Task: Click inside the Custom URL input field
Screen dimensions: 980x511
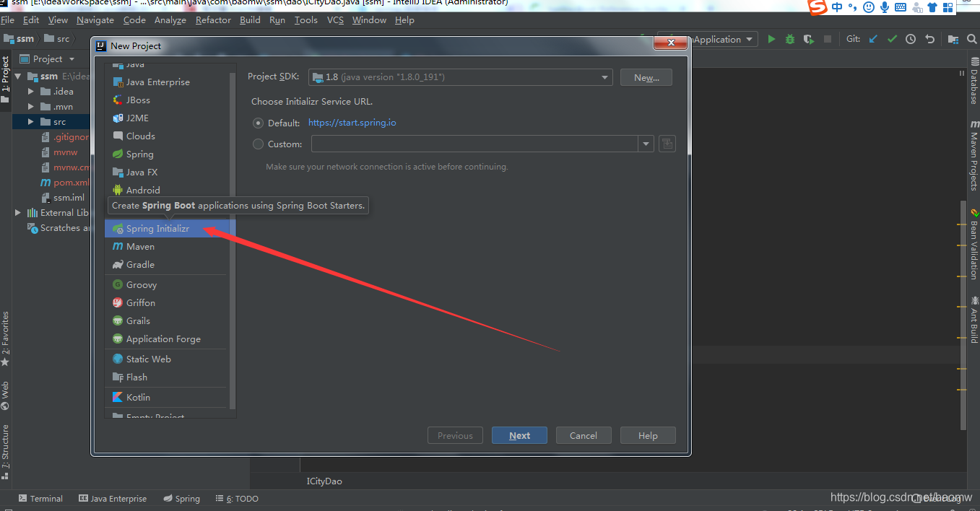Action: click(474, 144)
